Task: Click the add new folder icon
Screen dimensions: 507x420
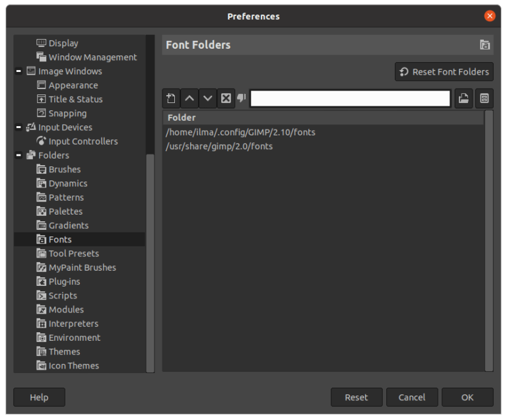Action: [x=171, y=98]
